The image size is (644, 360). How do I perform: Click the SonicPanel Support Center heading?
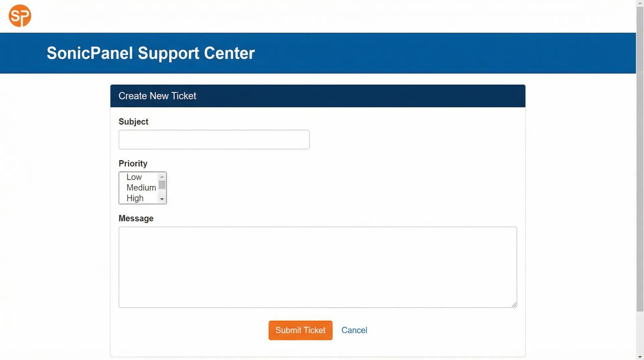tap(151, 53)
